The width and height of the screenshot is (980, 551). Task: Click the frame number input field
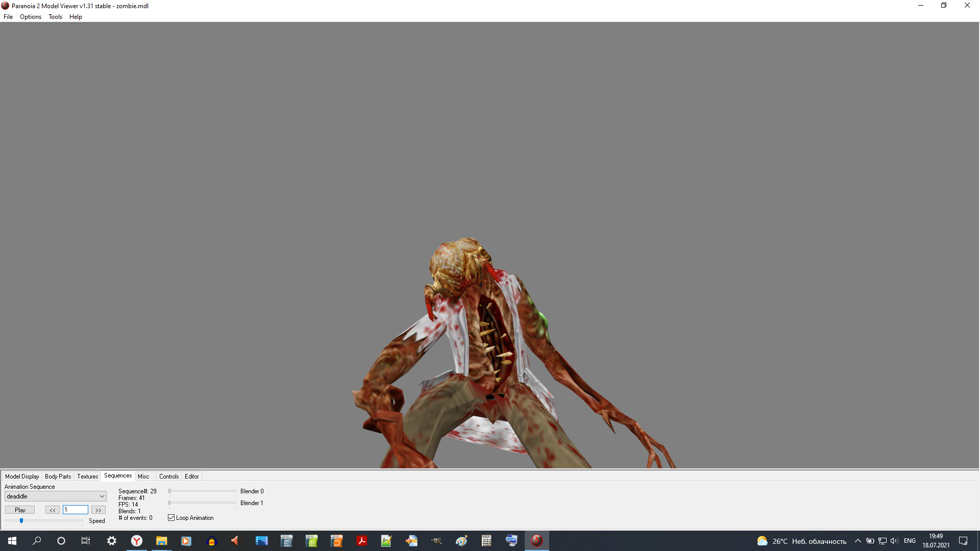(75, 510)
